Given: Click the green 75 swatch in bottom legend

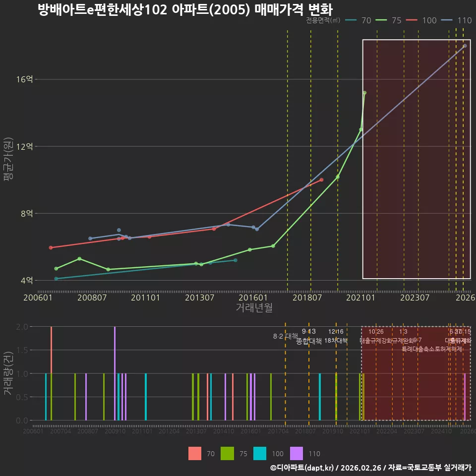Looking at the screenshot, I should coord(227,454).
